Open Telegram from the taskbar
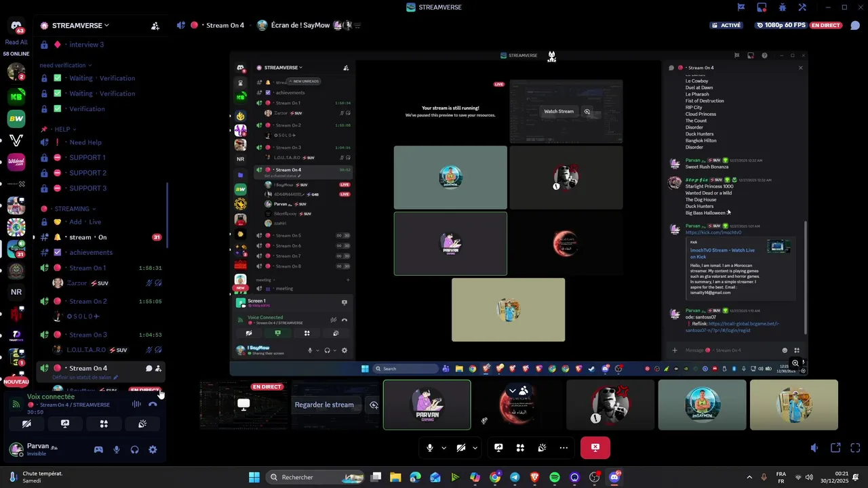This screenshot has height=488, width=868. coord(515,477)
